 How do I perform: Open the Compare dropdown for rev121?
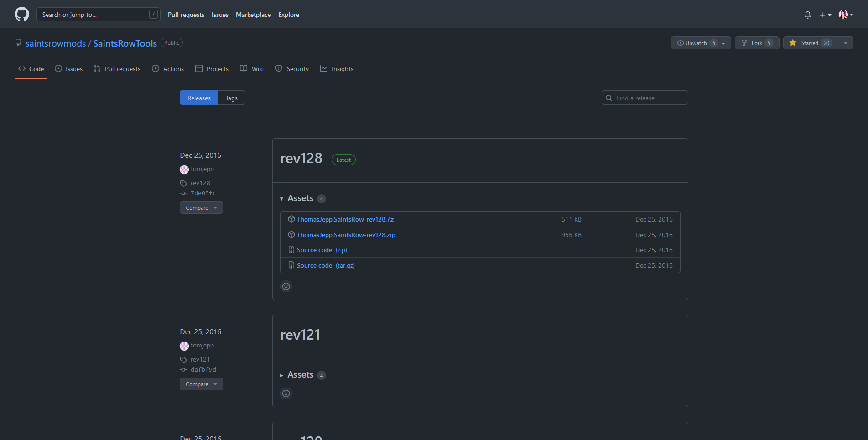(x=201, y=384)
